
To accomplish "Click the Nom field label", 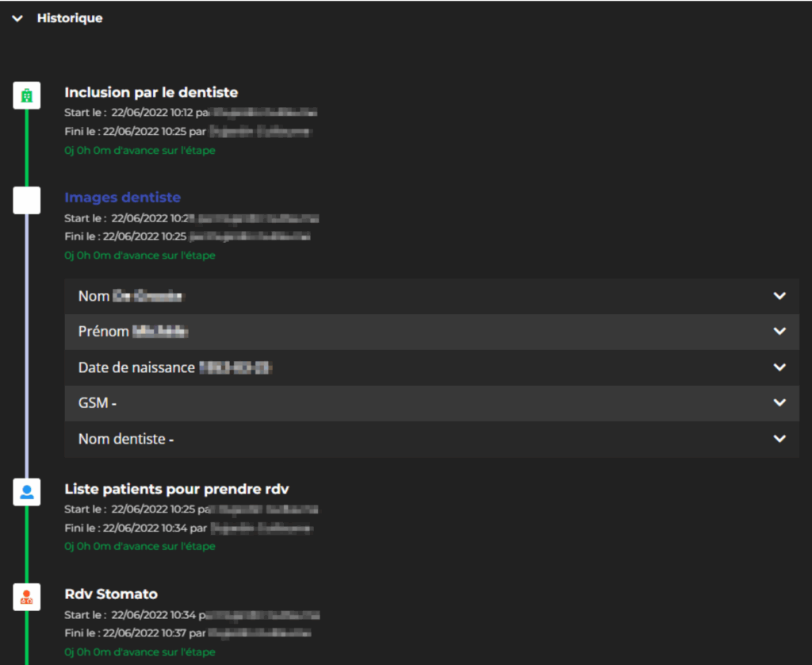I will coord(94,296).
